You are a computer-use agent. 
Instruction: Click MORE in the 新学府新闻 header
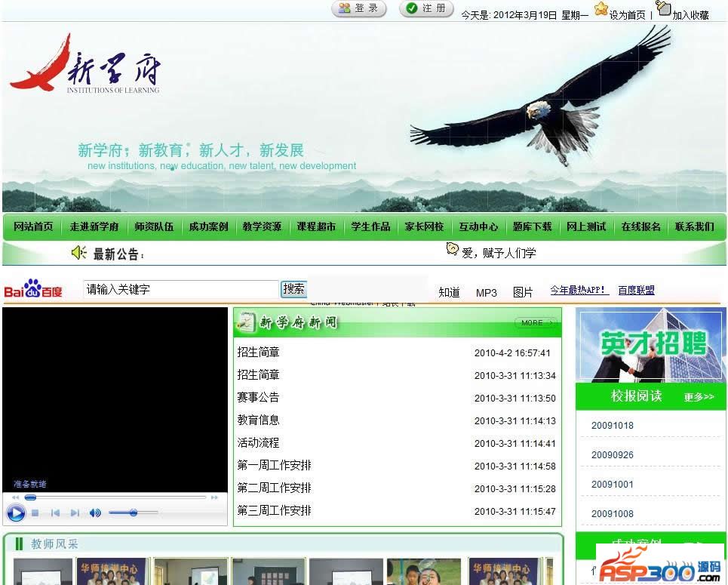pyautogui.click(x=536, y=322)
